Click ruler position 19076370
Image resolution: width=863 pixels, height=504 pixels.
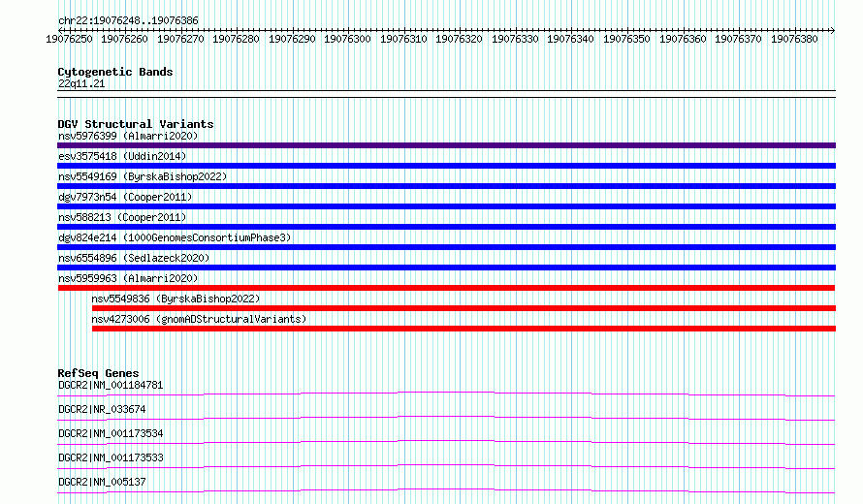[738, 39]
